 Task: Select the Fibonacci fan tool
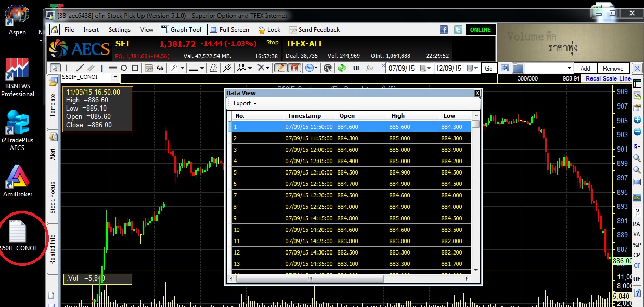pos(213,68)
